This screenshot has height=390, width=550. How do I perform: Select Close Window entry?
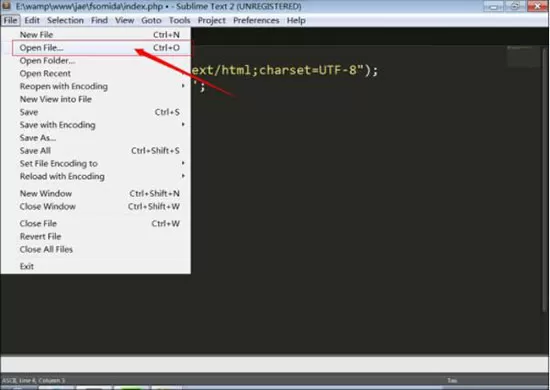pyautogui.click(x=96, y=207)
